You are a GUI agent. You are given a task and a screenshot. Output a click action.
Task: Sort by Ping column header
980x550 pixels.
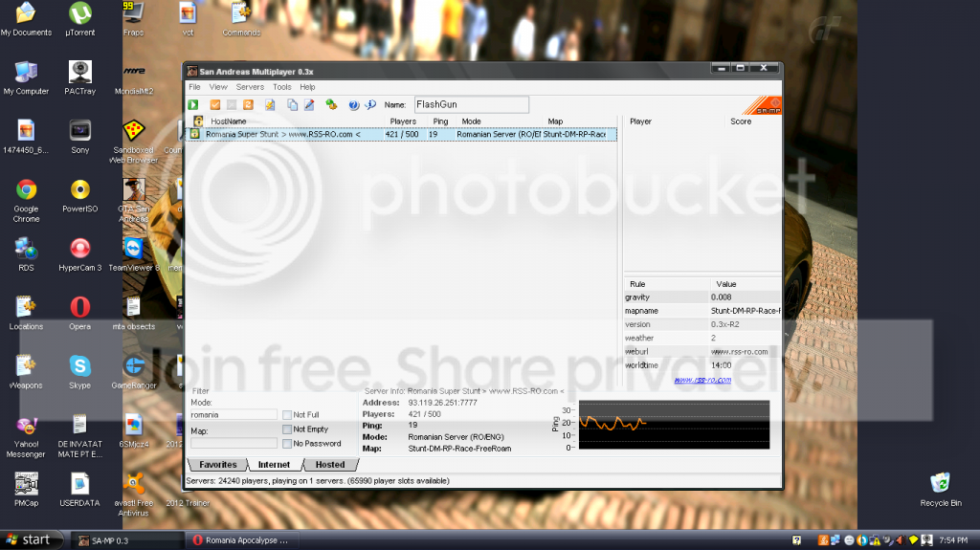(x=440, y=121)
